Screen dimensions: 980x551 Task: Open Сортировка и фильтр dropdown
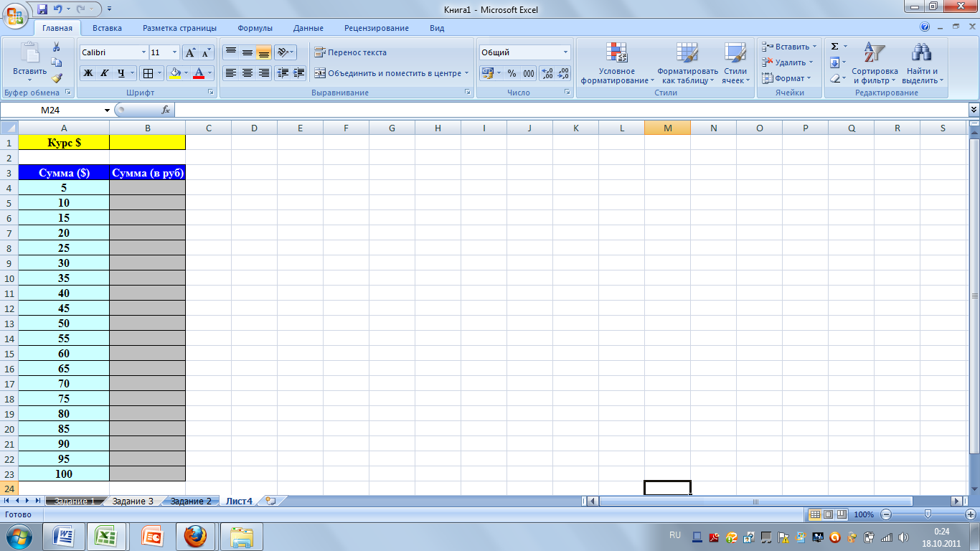pos(875,63)
